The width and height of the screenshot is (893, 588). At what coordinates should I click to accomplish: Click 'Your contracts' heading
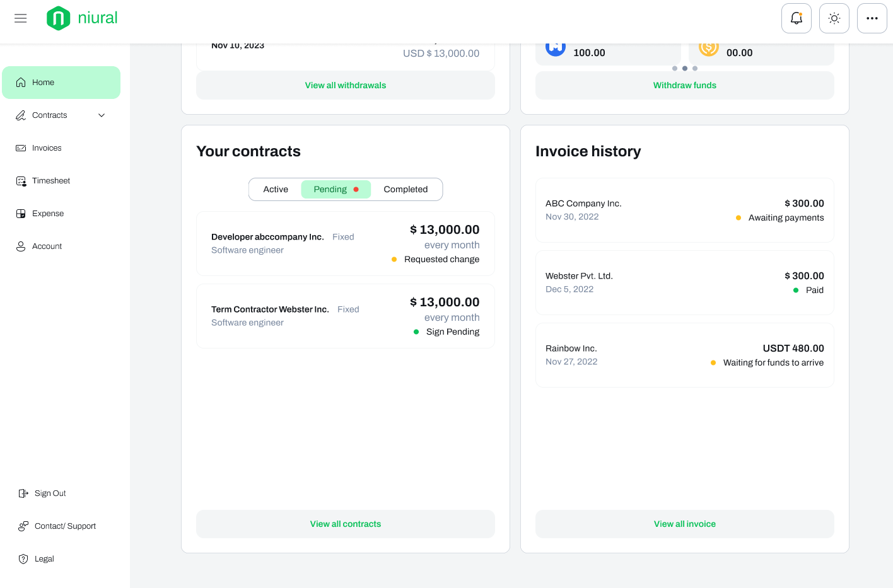click(248, 151)
